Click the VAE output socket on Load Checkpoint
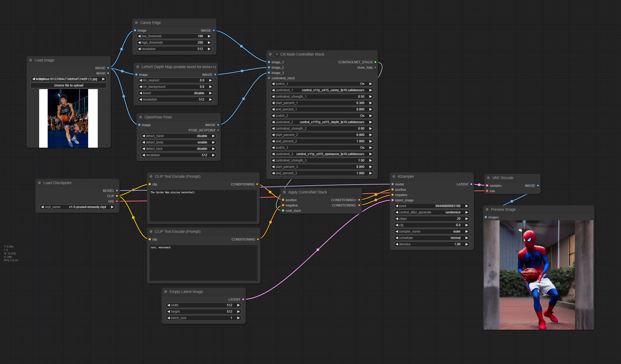The height and width of the screenshot is (364, 621). point(117,201)
